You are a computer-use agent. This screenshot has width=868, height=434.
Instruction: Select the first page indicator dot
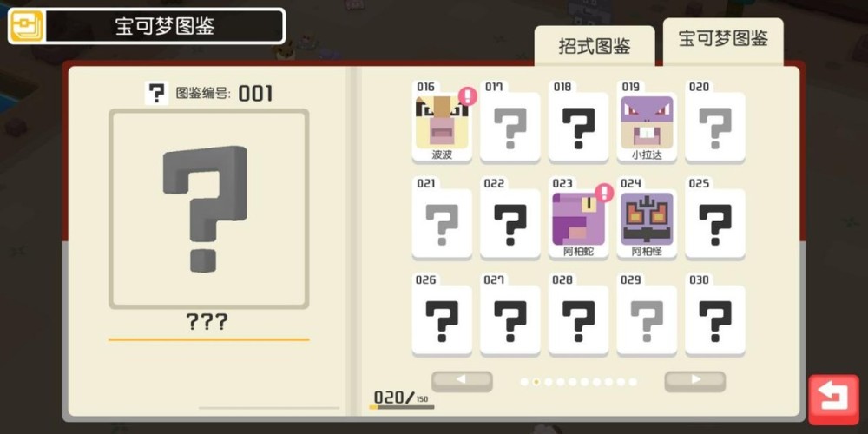click(523, 382)
